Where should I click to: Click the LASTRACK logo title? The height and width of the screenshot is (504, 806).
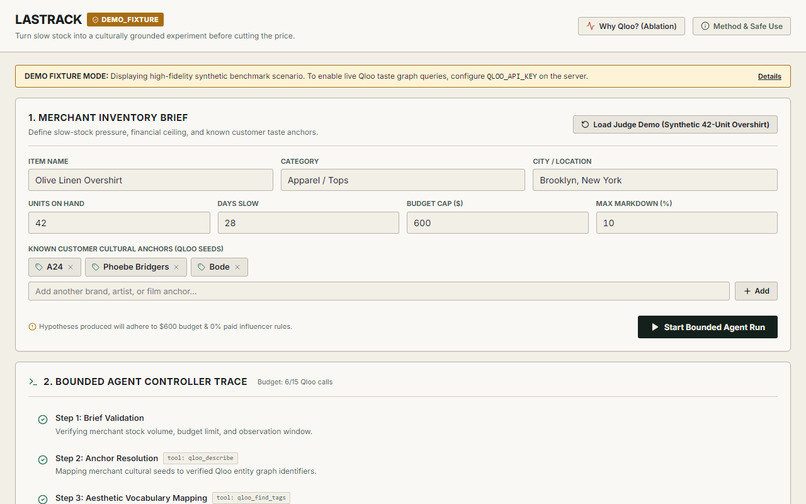click(48, 20)
